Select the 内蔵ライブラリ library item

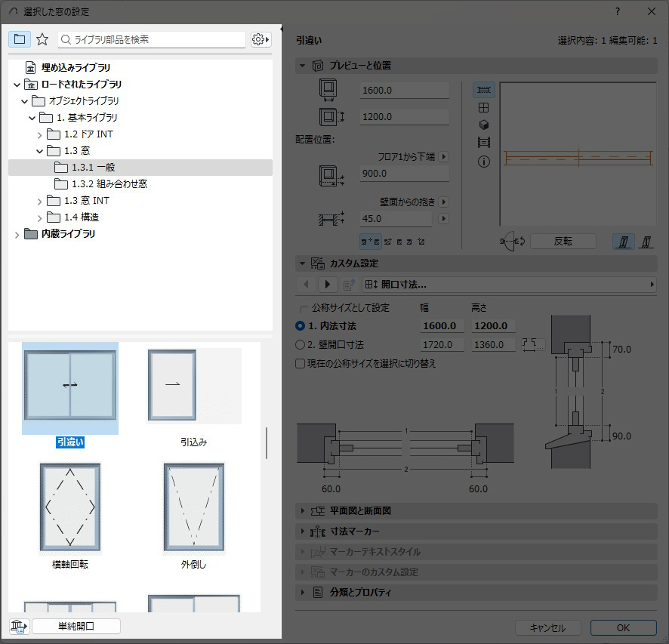[x=68, y=234]
